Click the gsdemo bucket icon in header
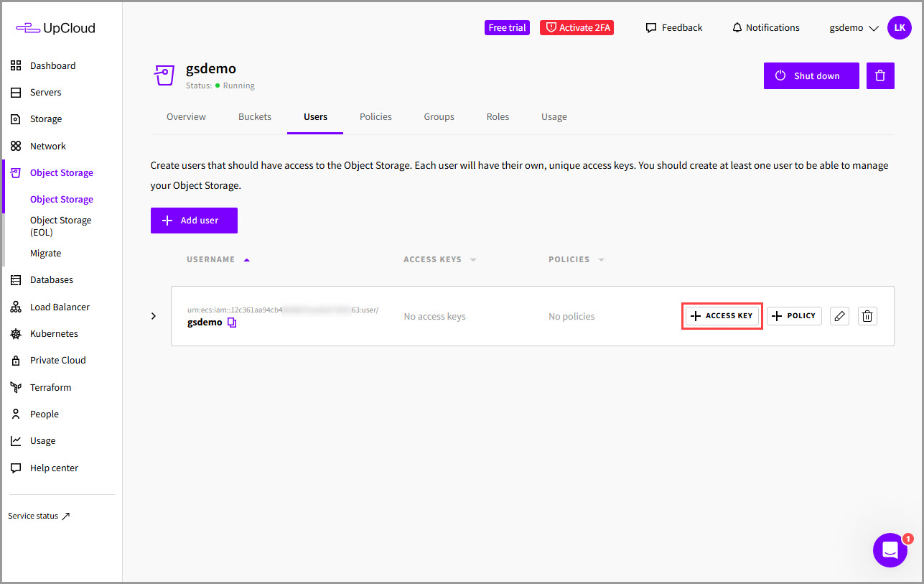This screenshot has width=924, height=584. click(164, 75)
